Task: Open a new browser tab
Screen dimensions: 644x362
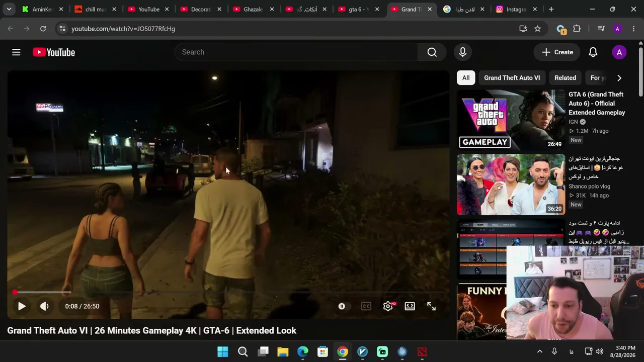Action: [551, 9]
